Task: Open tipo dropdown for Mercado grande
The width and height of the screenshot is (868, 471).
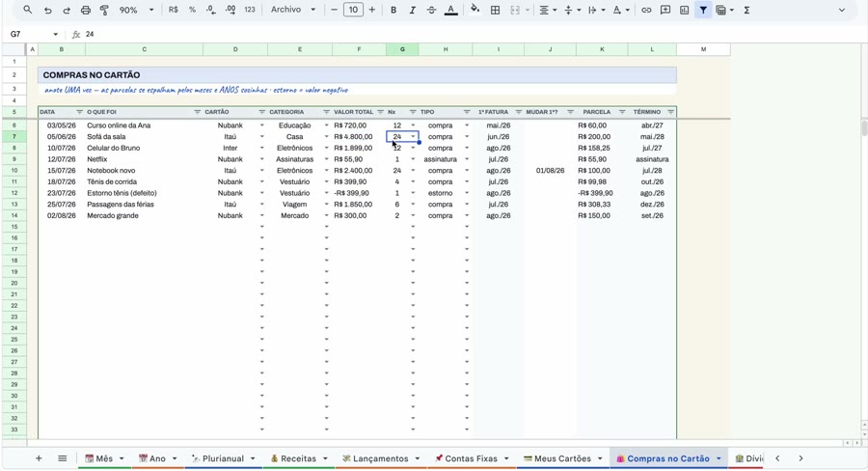Action: [x=467, y=215]
